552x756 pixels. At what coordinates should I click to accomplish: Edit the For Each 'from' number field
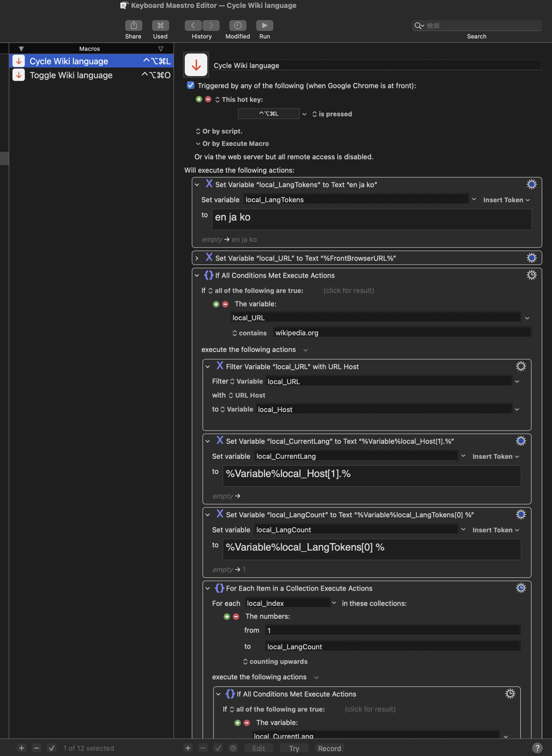[393, 630]
